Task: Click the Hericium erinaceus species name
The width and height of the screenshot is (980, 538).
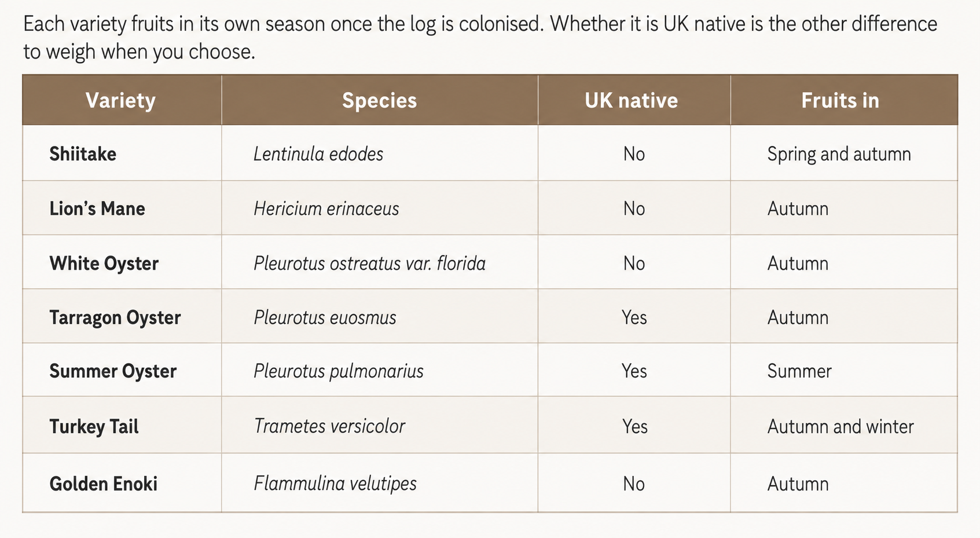Action: click(x=326, y=208)
